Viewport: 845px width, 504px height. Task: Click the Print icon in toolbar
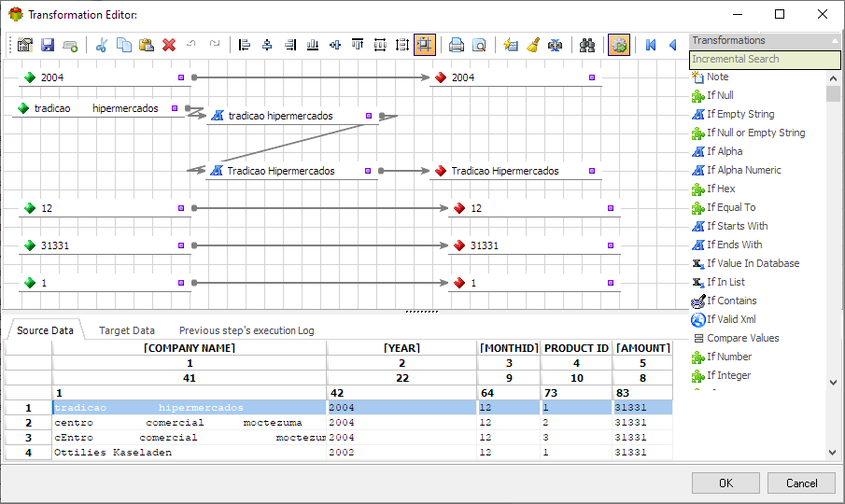(456, 45)
